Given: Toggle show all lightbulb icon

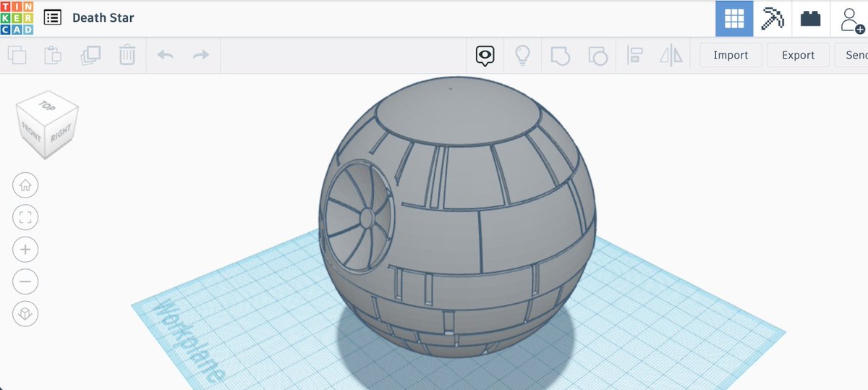Looking at the screenshot, I should pyautogui.click(x=522, y=55).
